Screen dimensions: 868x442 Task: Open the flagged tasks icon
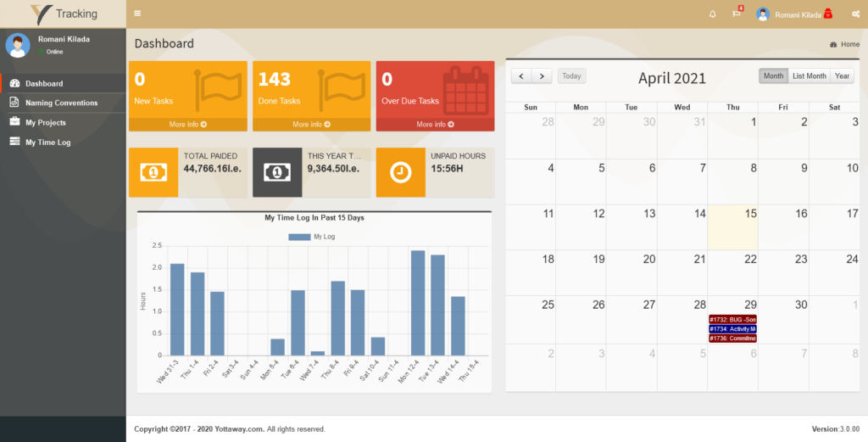(737, 14)
